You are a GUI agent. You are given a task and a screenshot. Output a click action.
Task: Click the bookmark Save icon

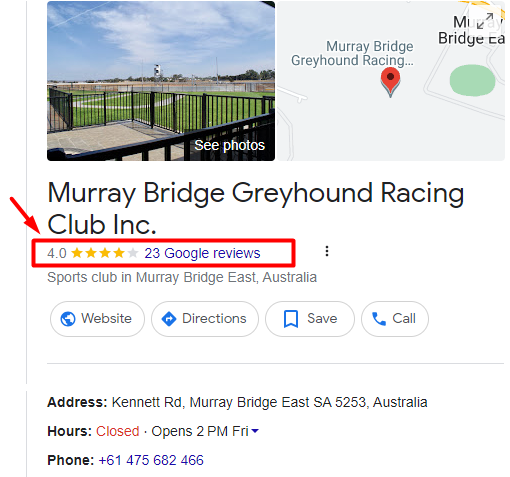point(291,319)
